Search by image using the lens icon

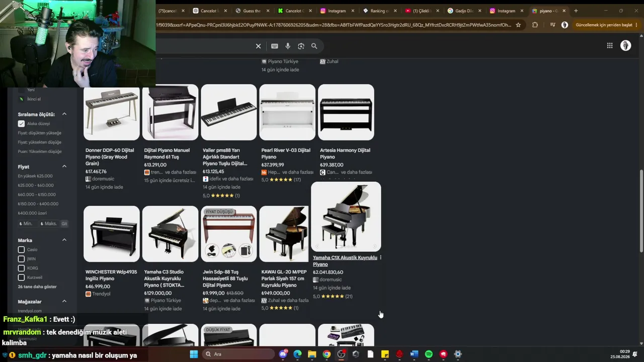pyautogui.click(x=301, y=46)
